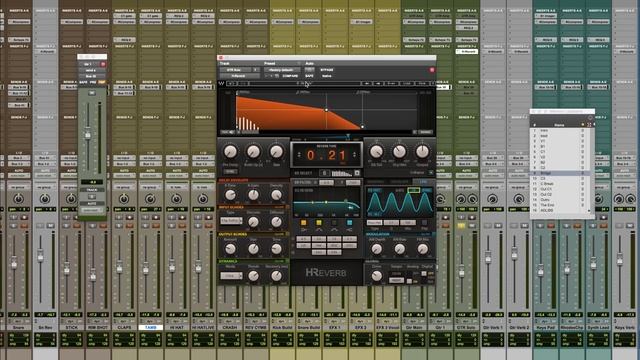Viewport: 640px width, 360px height.
Task: Click the Load button in Waves toolbar
Action: coord(406,83)
